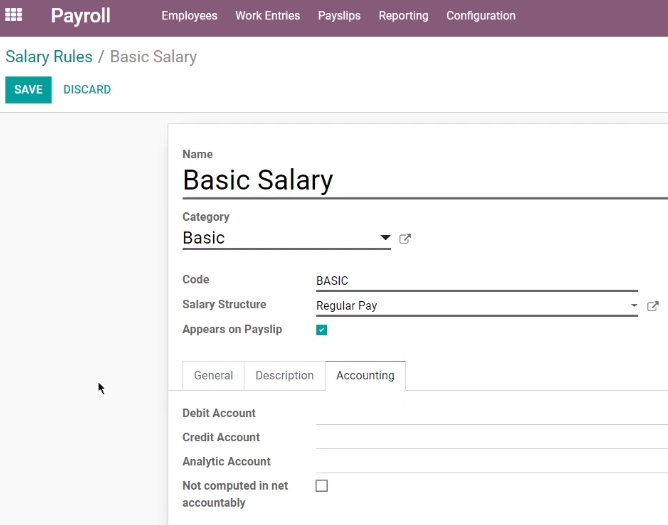Open the Payslips menu
The image size is (668, 525).
339,16
